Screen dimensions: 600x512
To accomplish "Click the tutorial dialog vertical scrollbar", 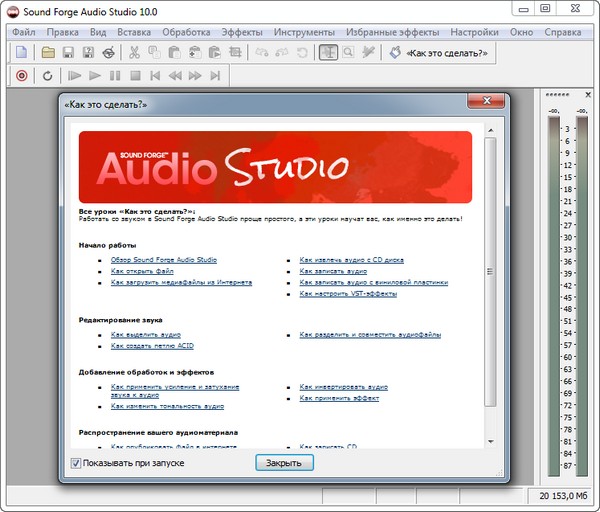I will pos(489,270).
